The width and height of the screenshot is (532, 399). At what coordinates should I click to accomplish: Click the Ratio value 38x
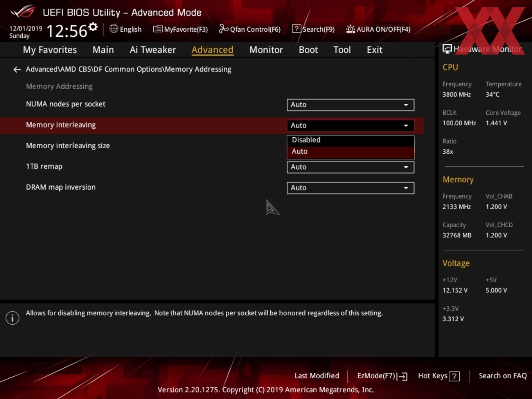click(x=448, y=151)
